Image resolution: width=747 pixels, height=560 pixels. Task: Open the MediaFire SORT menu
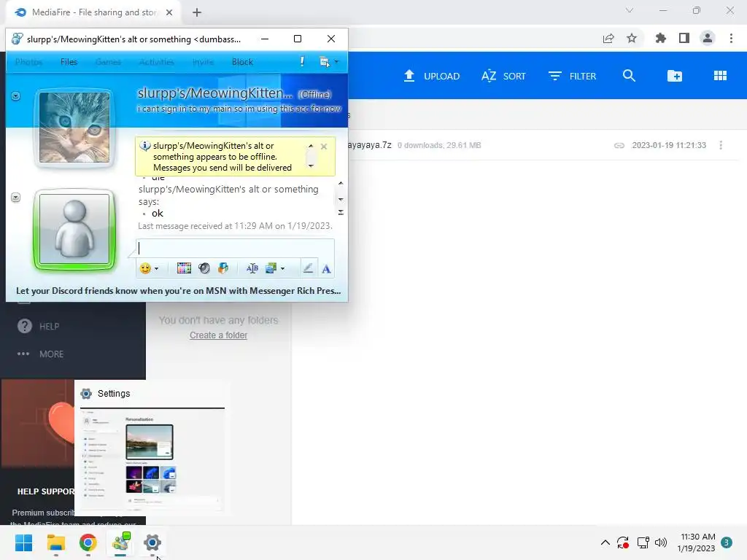pyautogui.click(x=503, y=76)
